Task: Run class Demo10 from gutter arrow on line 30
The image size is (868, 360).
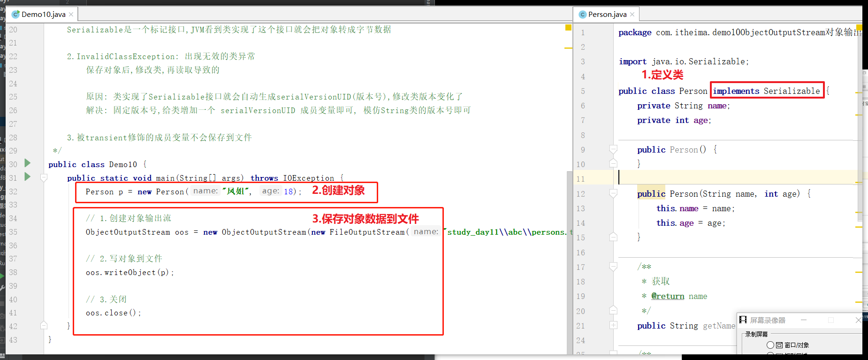Action: coord(28,163)
